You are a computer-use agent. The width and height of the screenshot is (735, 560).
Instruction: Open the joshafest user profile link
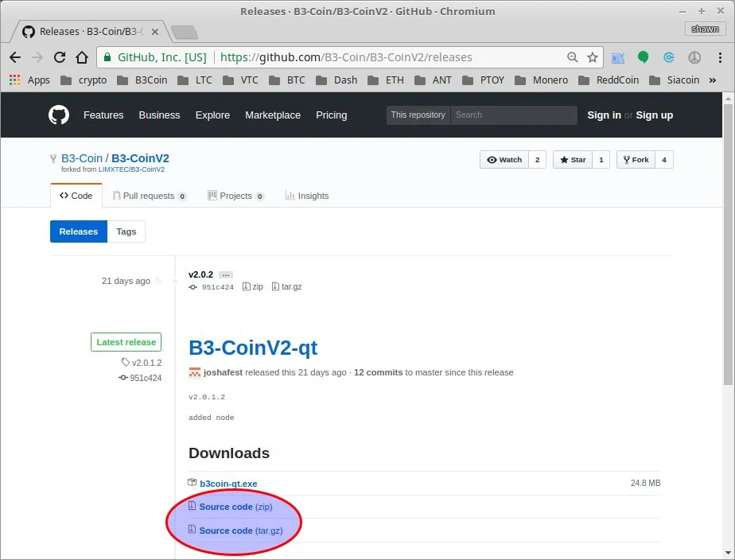pos(223,372)
